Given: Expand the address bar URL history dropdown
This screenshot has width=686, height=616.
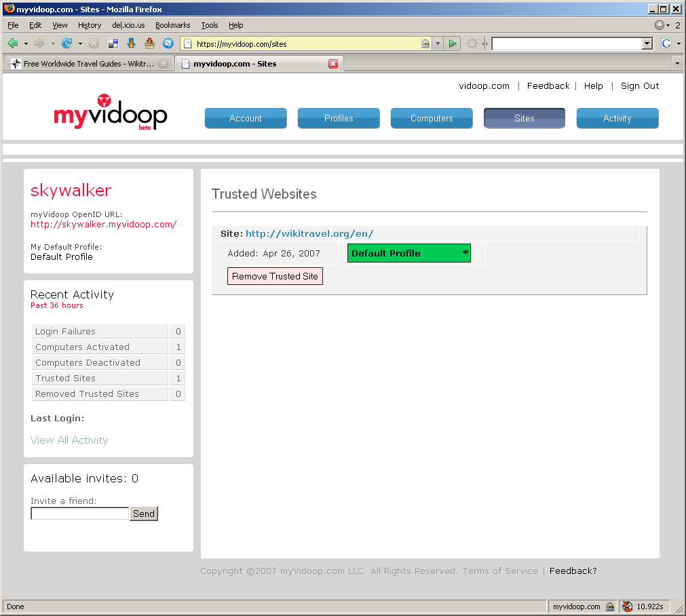Looking at the screenshot, I should coord(438,43).
